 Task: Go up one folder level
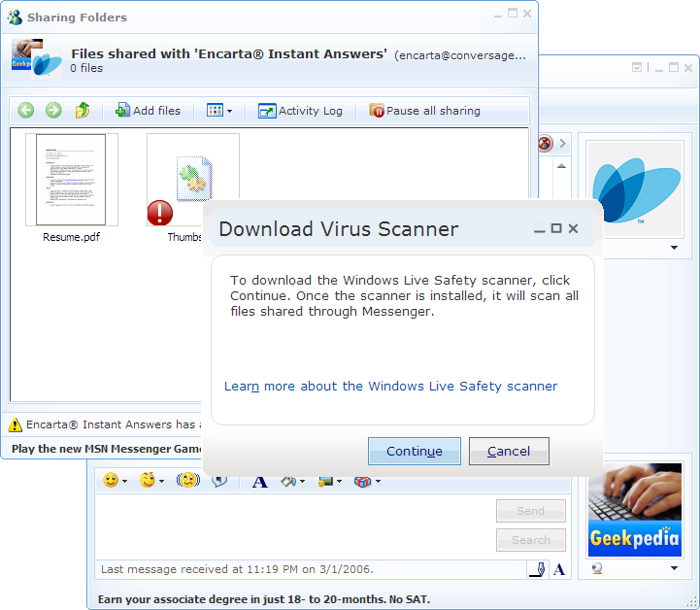[83, 110]
